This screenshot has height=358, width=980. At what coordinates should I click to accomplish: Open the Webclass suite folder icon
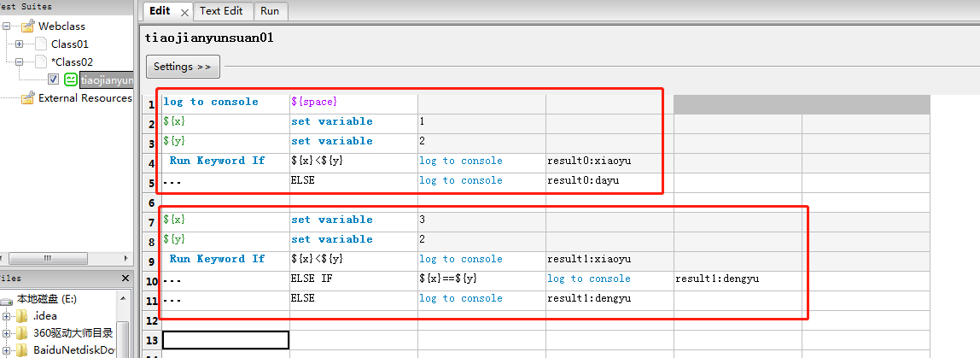pos(27,26)
